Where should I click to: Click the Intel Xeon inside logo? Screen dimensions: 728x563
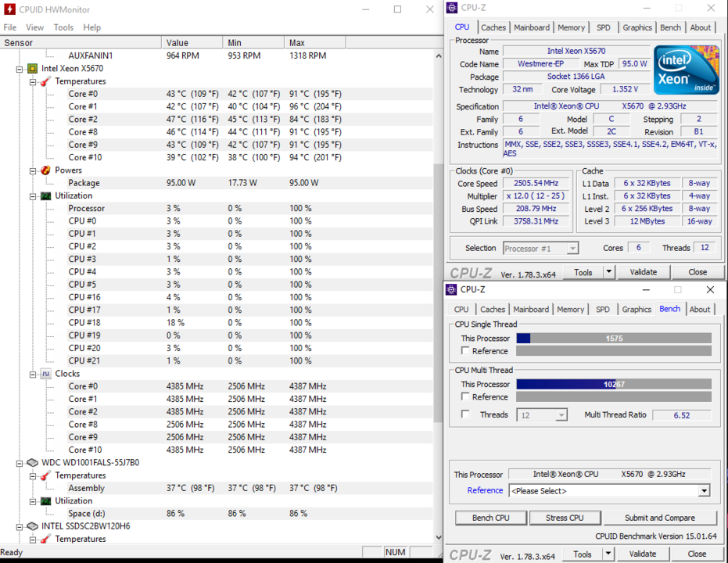pos(686,70)
